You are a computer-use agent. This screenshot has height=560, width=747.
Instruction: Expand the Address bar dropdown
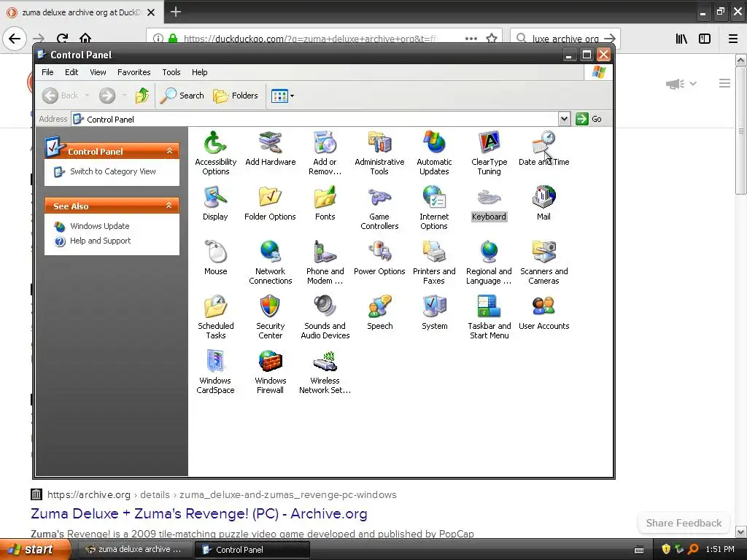point(564,119)
